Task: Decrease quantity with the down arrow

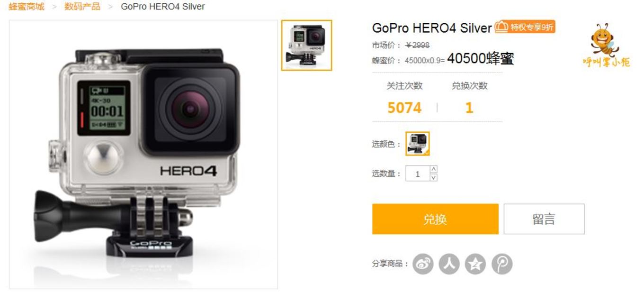Action: [x=433, y=177]
